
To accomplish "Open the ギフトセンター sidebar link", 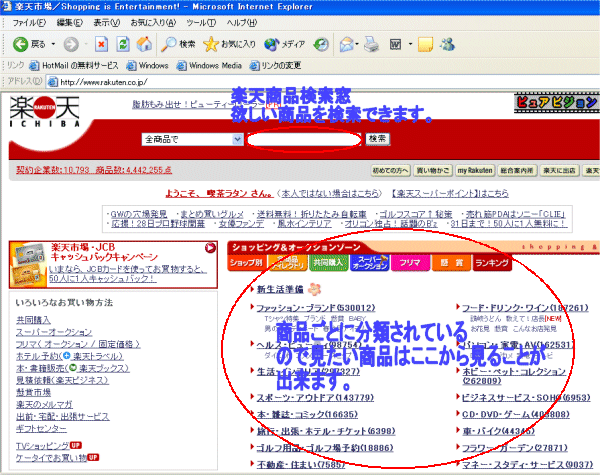I will (x=41, y=429).
